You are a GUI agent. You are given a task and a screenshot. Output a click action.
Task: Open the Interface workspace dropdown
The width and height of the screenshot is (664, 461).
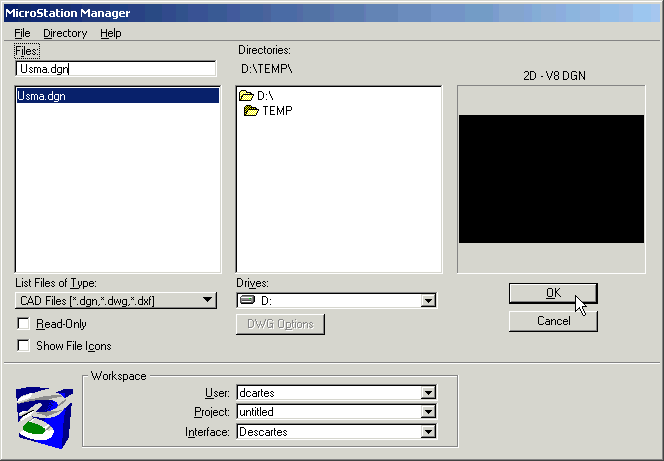coord(428,432)
